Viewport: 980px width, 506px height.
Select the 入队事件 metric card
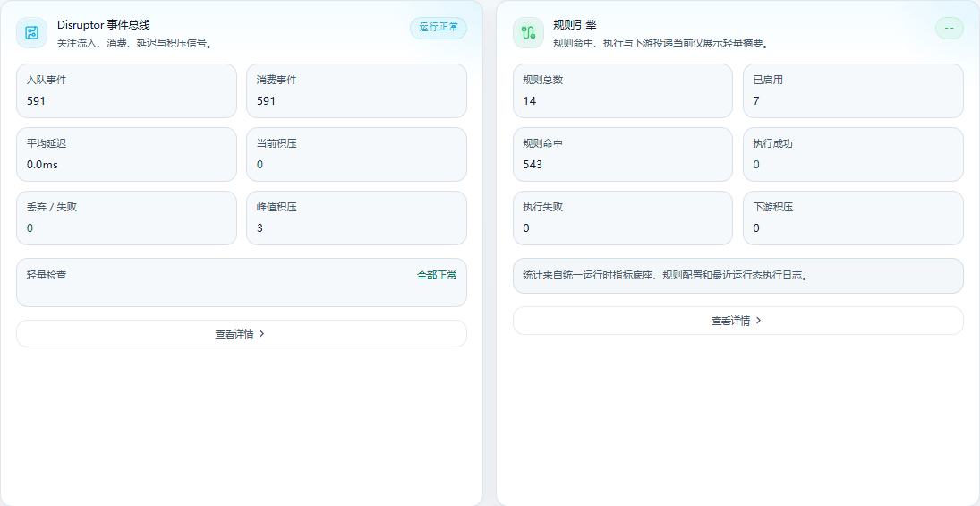tap(126, 90)
